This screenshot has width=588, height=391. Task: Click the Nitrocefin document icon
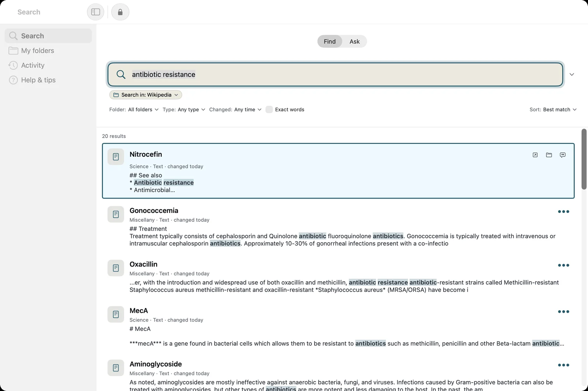point(116,157)
